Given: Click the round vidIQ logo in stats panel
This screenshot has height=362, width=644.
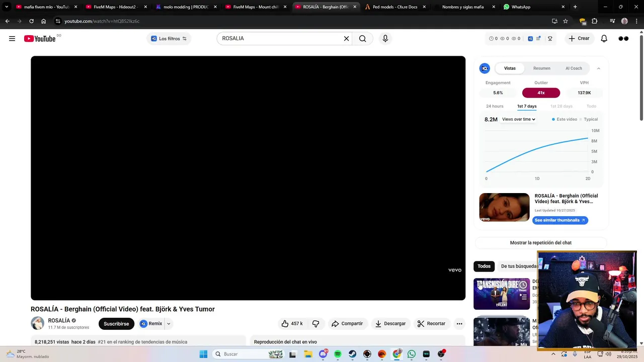Looking at the screenshot, I should click(x=485, y=68).
